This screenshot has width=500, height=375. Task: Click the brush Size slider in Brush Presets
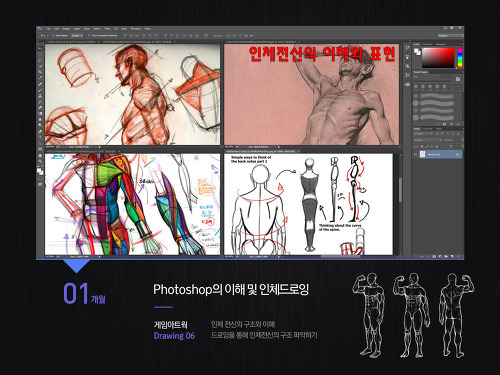click(x=433, y=81)
